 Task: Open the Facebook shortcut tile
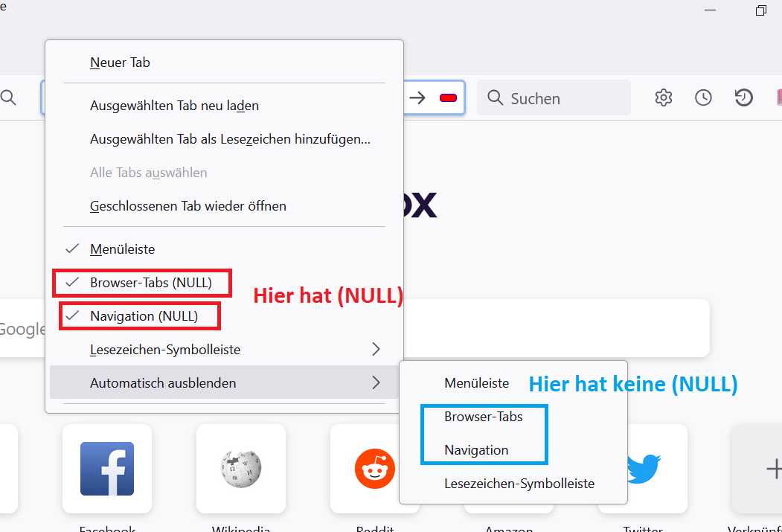coord(107,469)
